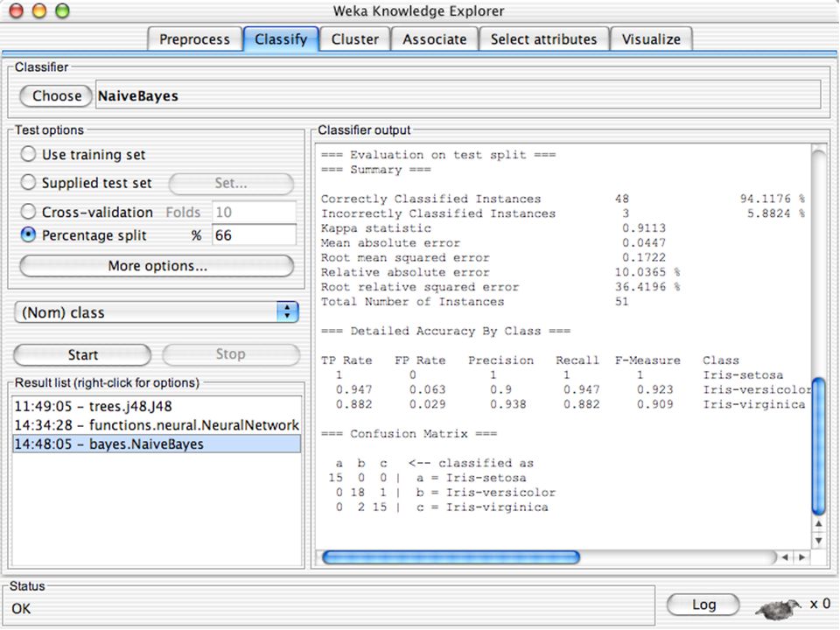Open the Log button in status area
The width and height of the screenshot is (840, 630).
click(703, 605)
